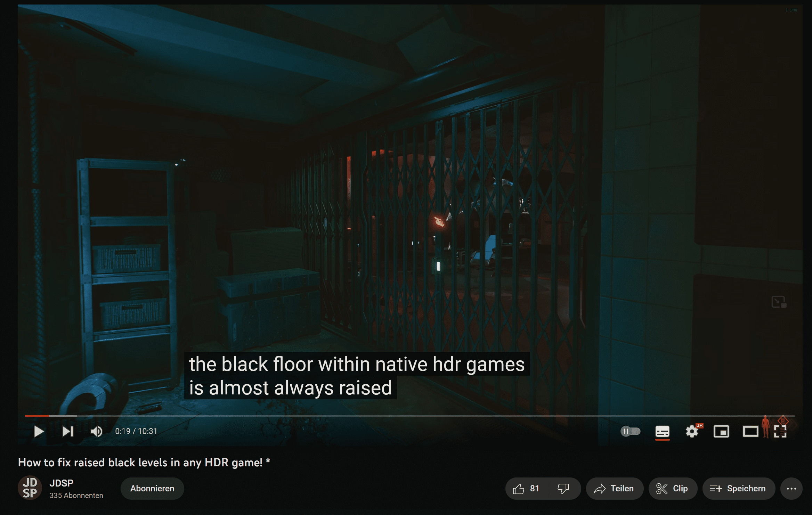Open the three-dot more actions menu
The width and height of the screenshot is (812, 515).
pos(791,489)
